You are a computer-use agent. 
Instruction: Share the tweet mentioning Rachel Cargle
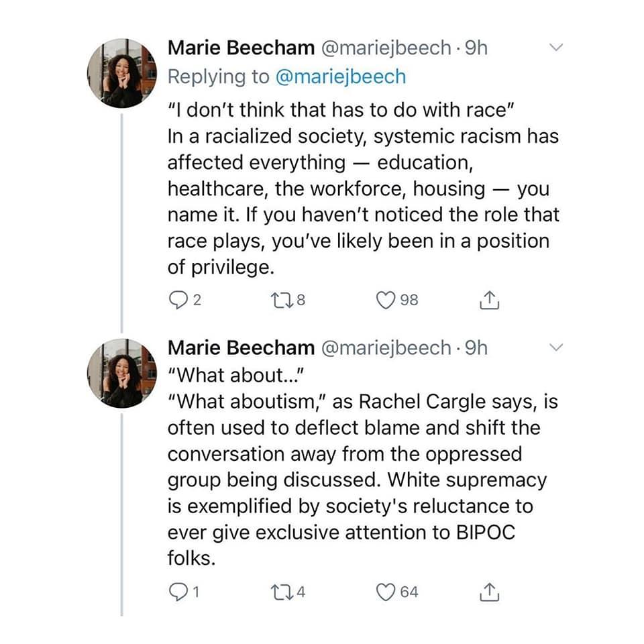(x=490, y=592)
